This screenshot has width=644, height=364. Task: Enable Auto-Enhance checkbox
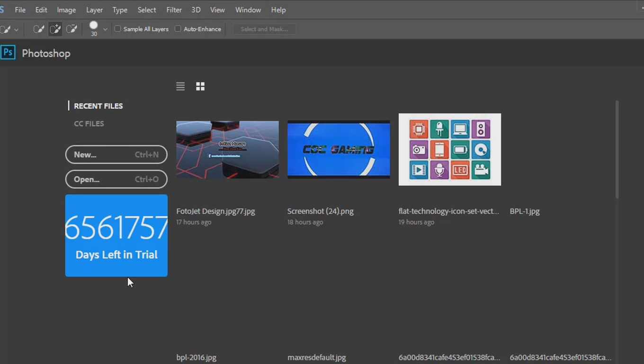178,29
